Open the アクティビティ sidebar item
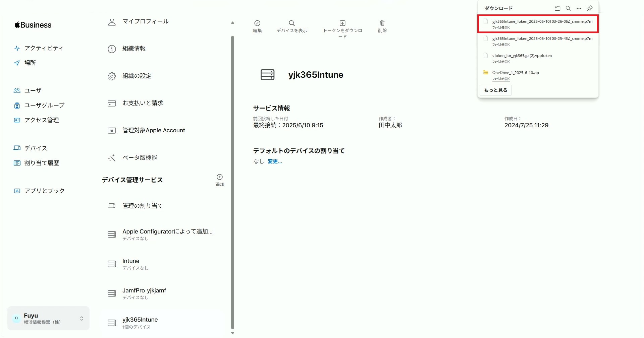The image size is (644, 338). [x=38, y=48]
